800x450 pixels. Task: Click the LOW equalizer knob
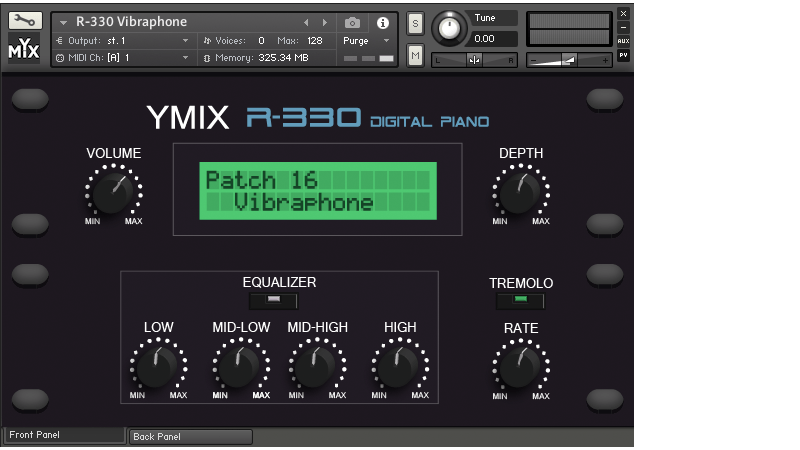[x=158, y=366]
